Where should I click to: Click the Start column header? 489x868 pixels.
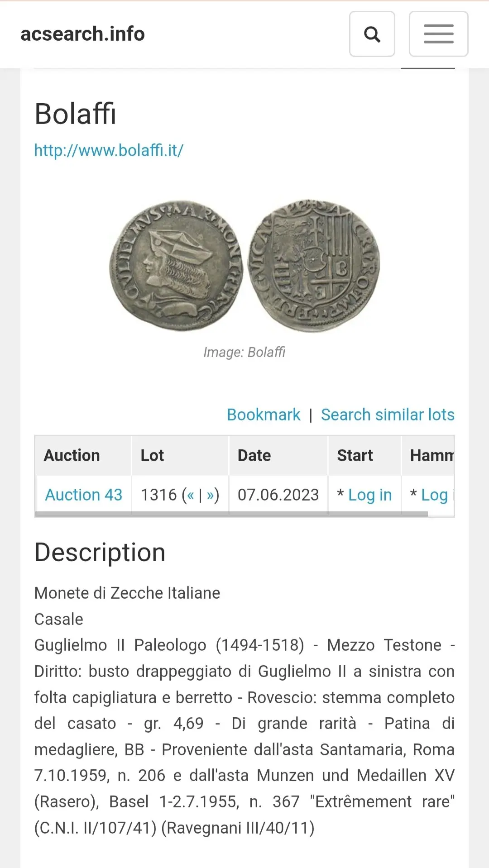click(x=355, y=455)
